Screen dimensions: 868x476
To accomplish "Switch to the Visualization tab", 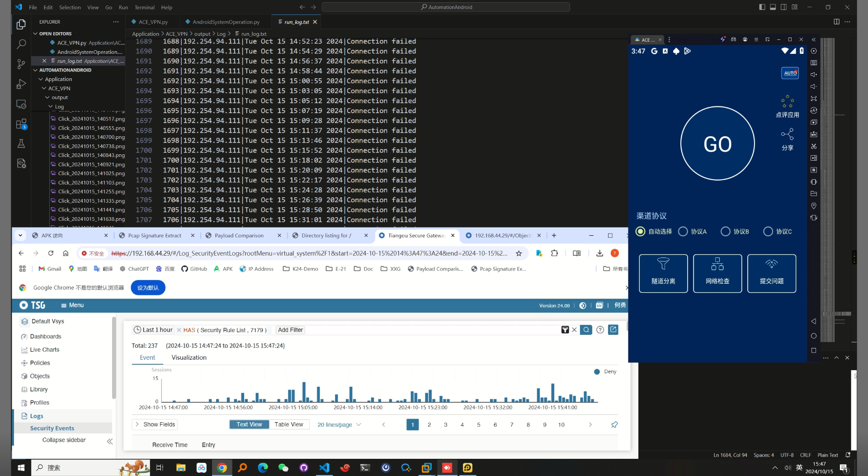I will pyautogui.click(x=189, y=357).
